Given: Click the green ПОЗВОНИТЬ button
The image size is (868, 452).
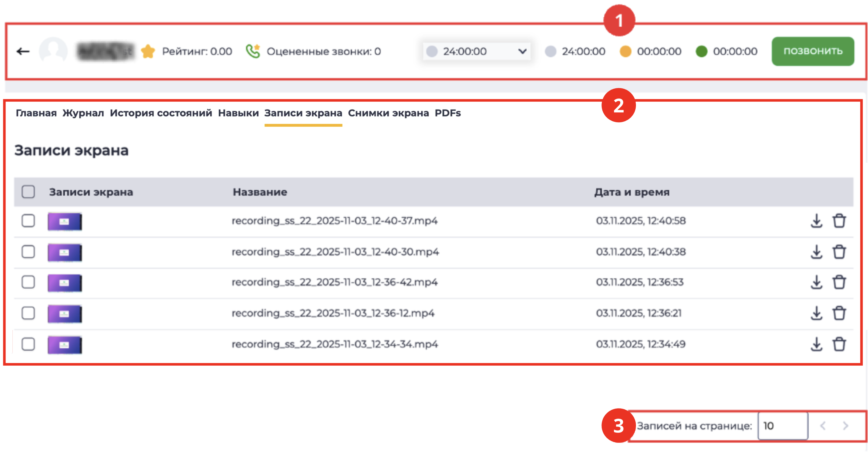Looking at the screenshot, I should coord(813,51).
